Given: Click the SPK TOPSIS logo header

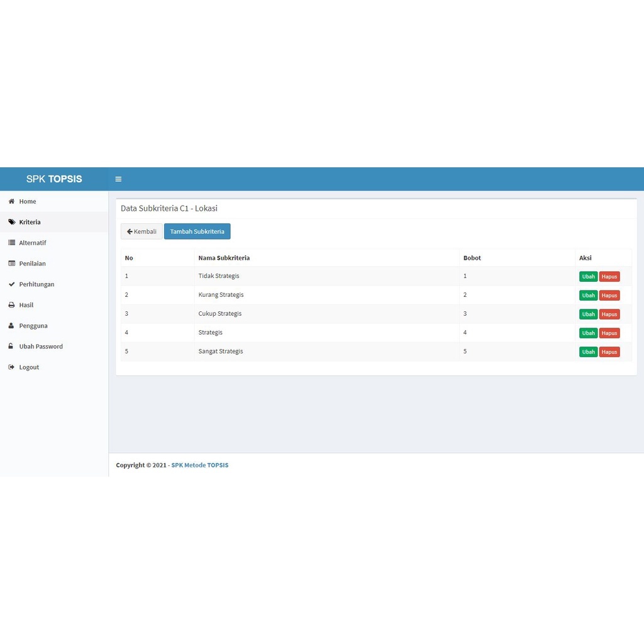Looking at the screenshot, I should click(x=54, y=179).
